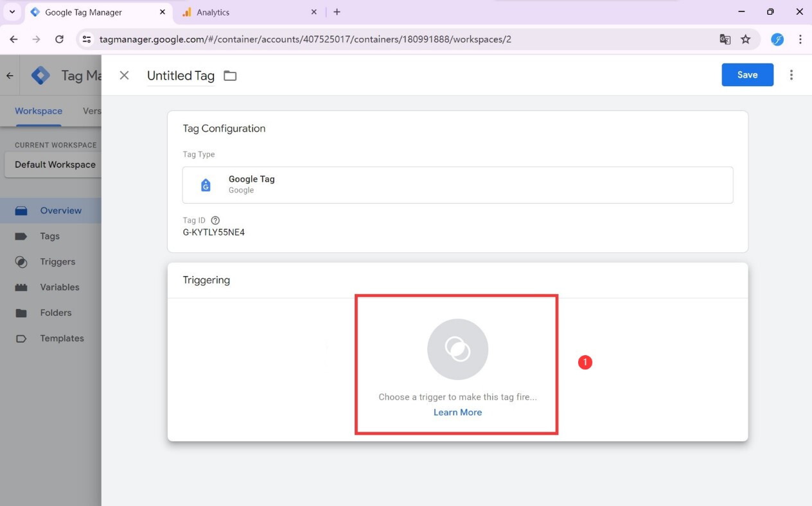Open the Default Workspace selector
Image resolution: width=812 pixels, height=506 pixels.
[x=53, y=164]
